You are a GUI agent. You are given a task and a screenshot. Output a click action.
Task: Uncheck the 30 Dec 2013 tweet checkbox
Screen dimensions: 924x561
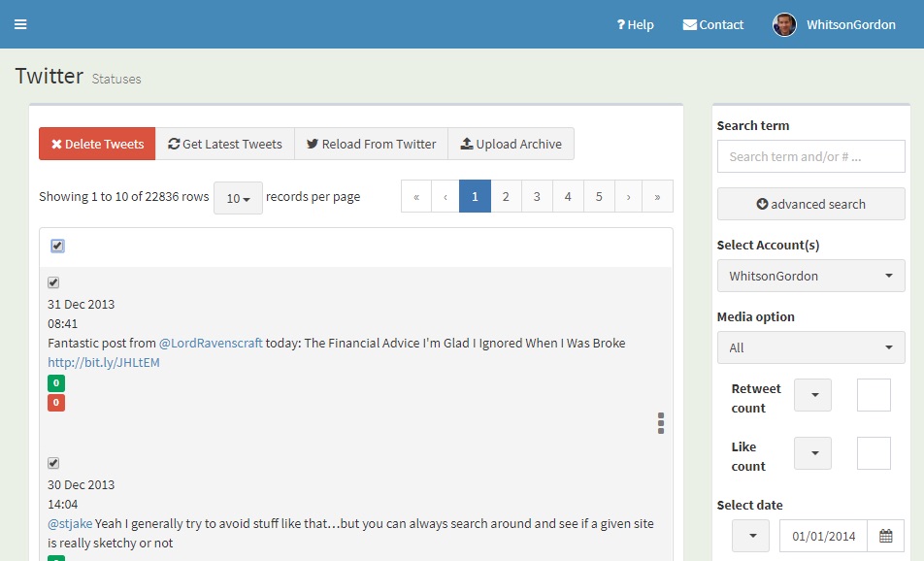tap(53, 463)
